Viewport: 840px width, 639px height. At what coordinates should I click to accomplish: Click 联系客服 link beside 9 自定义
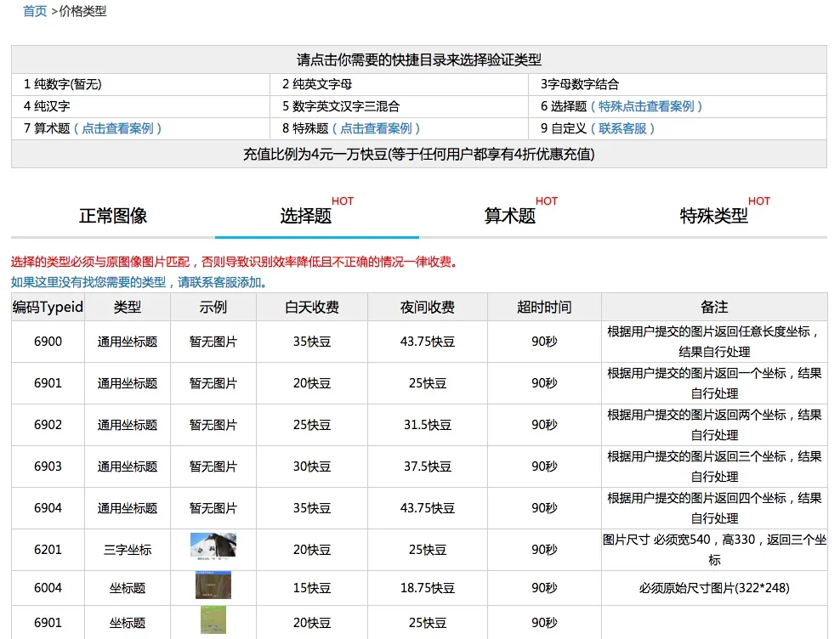627,128
